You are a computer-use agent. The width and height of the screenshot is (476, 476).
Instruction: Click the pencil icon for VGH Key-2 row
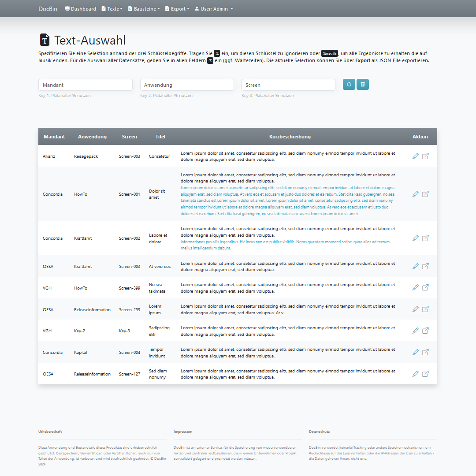point(415,331)
